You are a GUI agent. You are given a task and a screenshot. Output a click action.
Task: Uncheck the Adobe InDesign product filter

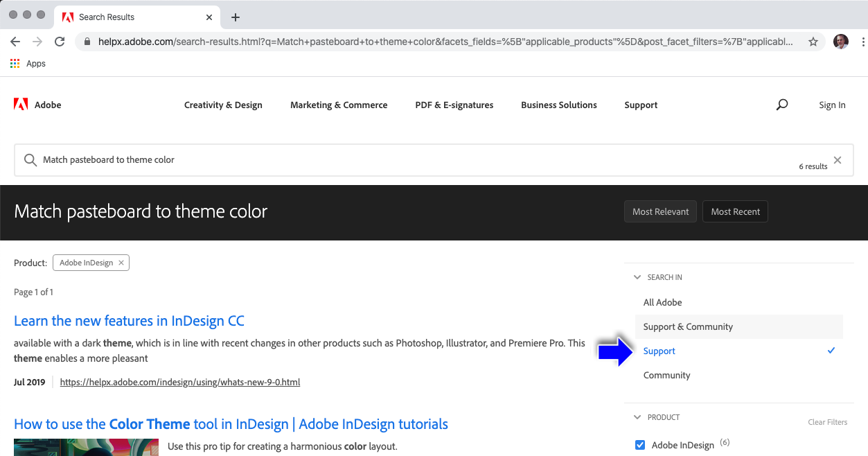click(640, 445)
